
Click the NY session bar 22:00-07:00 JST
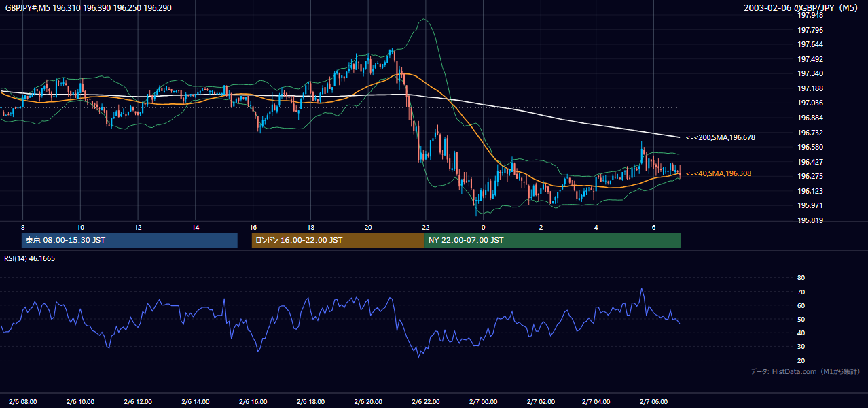[553, 240]
